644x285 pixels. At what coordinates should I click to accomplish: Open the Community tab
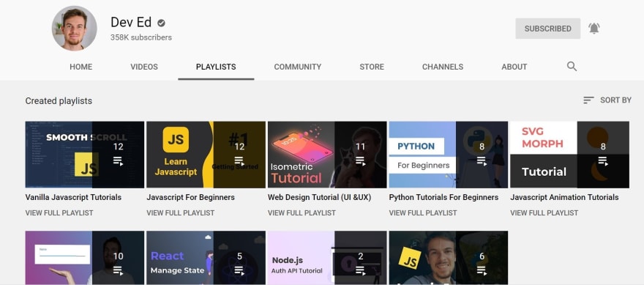coord(298,67)
